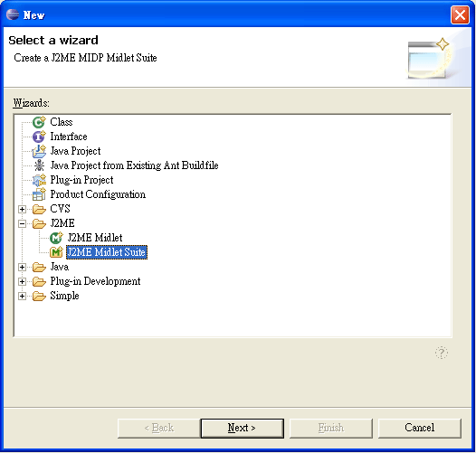476x453 pixels.
Task: Select the Interface wizard entry
Action: click(69, 137)
